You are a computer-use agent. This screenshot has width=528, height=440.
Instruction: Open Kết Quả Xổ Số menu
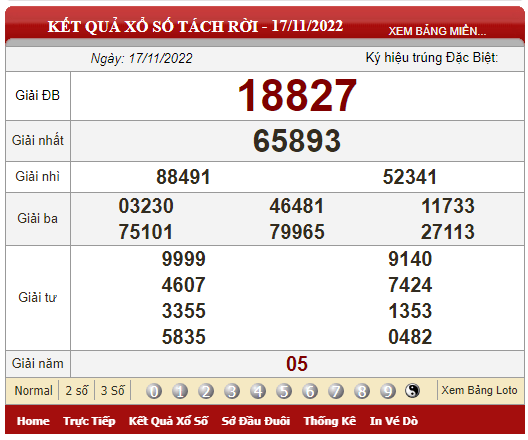168,421
